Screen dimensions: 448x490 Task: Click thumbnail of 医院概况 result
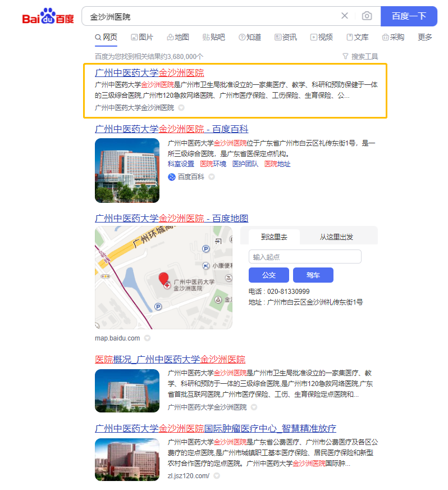pyautogui.click(x=127, y=391)
